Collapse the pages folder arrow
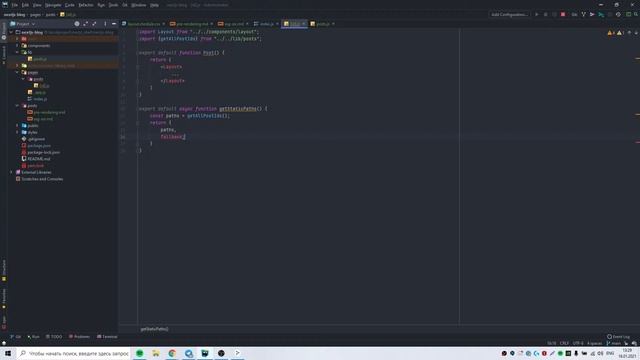This screenshot has height=360, width=640. [x=17, y=72]
